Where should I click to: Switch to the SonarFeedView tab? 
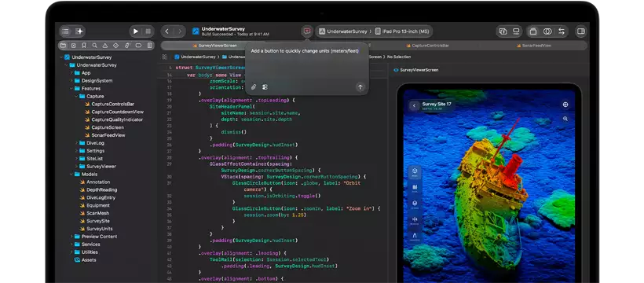pos(533,46)
